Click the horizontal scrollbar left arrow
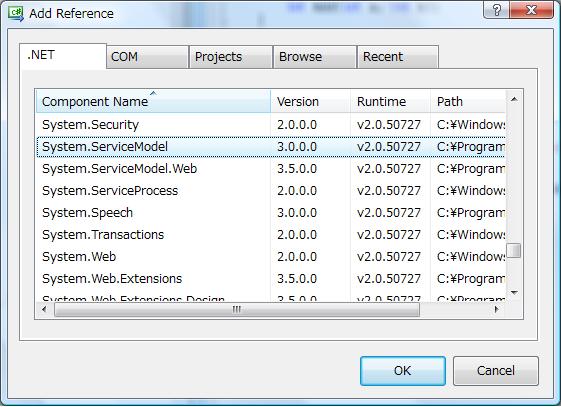This screenshot has width=561, height=407. click(44, 309)
